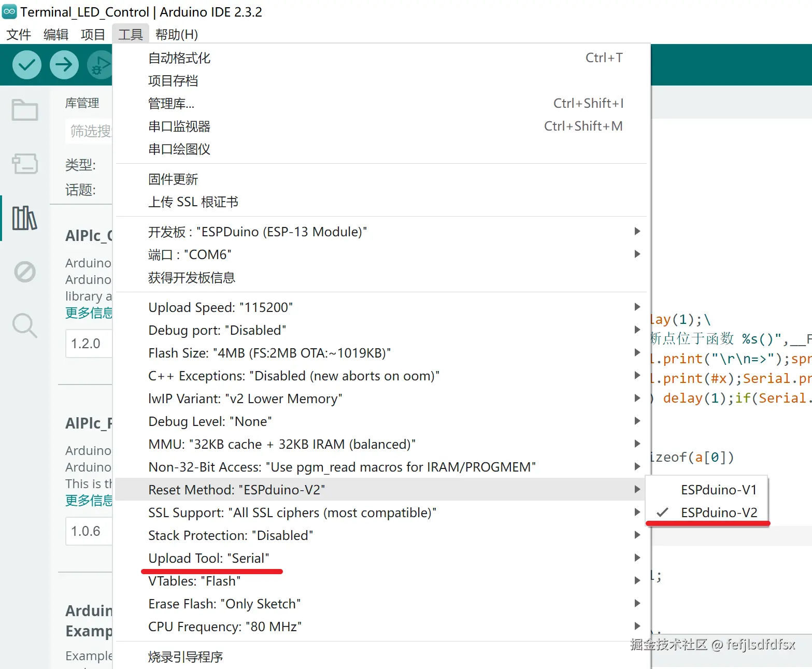Choose 上传 SSL 根证书
812x669 pixels.
(x=381, y=202)
